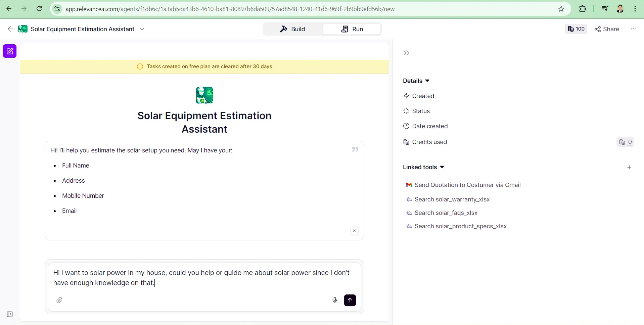The width and height of the screenshot is (644, 325).
Task: Open the bottom-left panel toggle icon
Action: pos(9,314)
